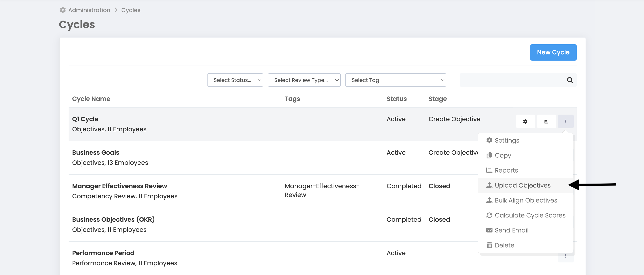Go to Administration breadcrumb link

click(89, 10)
